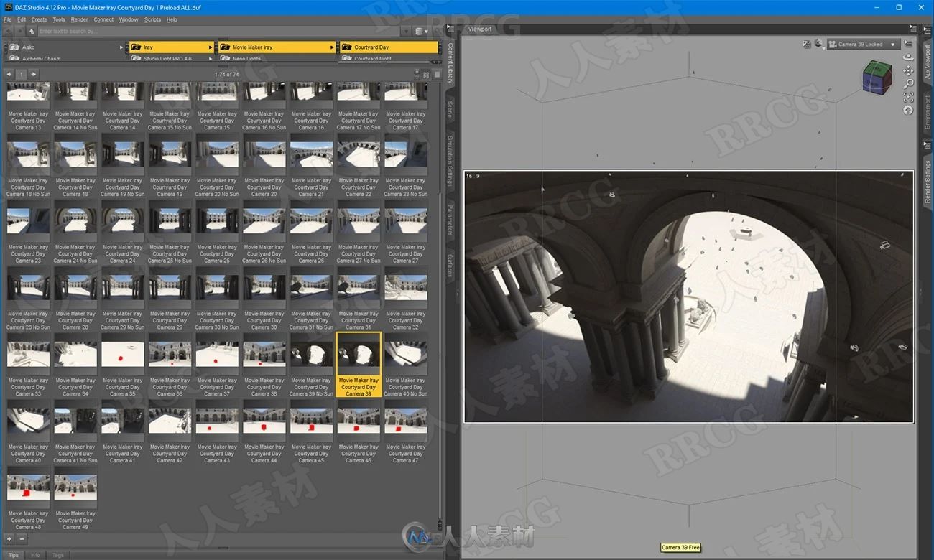The image size is (934, 560).
Task: Select the Viewport tab
Action: 480,29
